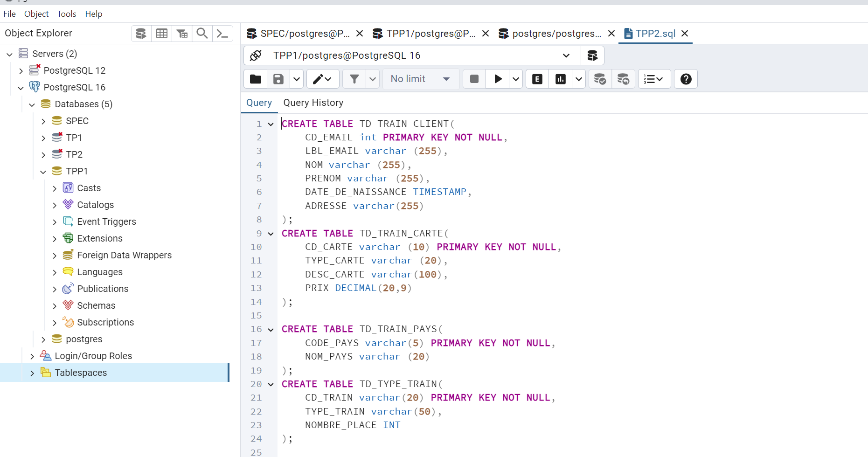868x457 pixels.
Task: Collapse the CREATE TABLE TD_TRAIN_CLIENT code block
Action: click(271, 125)
